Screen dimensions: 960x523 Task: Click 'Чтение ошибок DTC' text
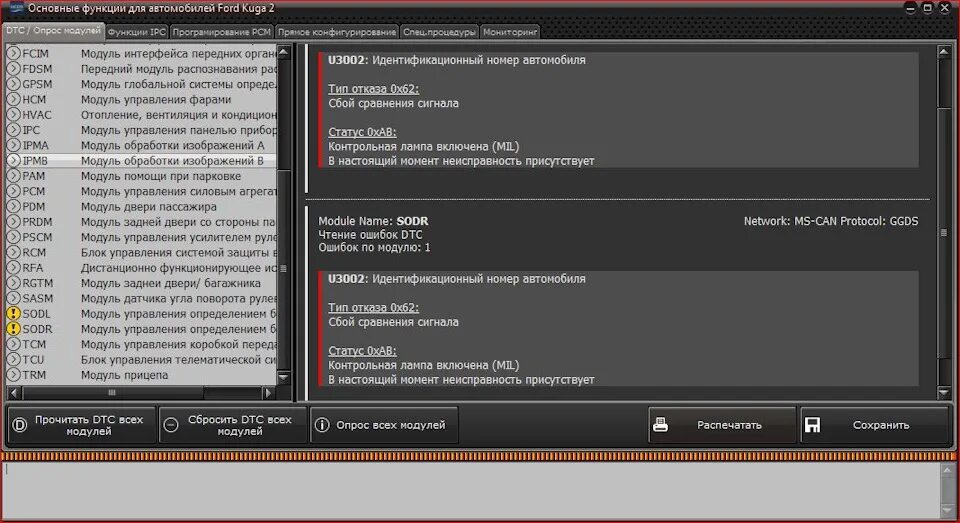pos(370,235)
